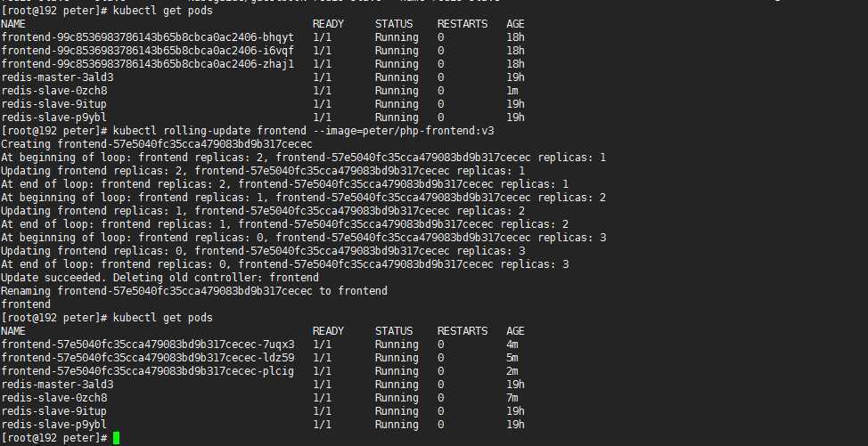868x446 pixels.
Task: Click the 1m age value for redis-slave-0zch8
Action: 512,91
